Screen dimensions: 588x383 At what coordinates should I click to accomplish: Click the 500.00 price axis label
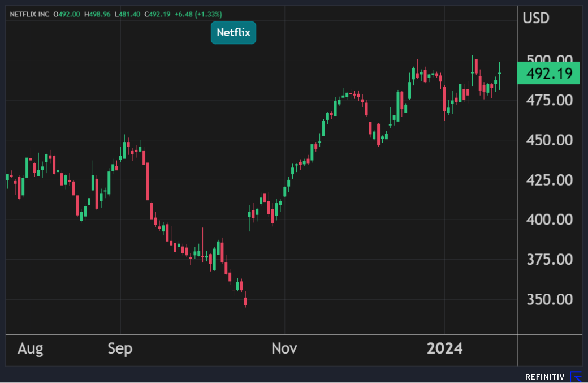(x=548, y=60)
